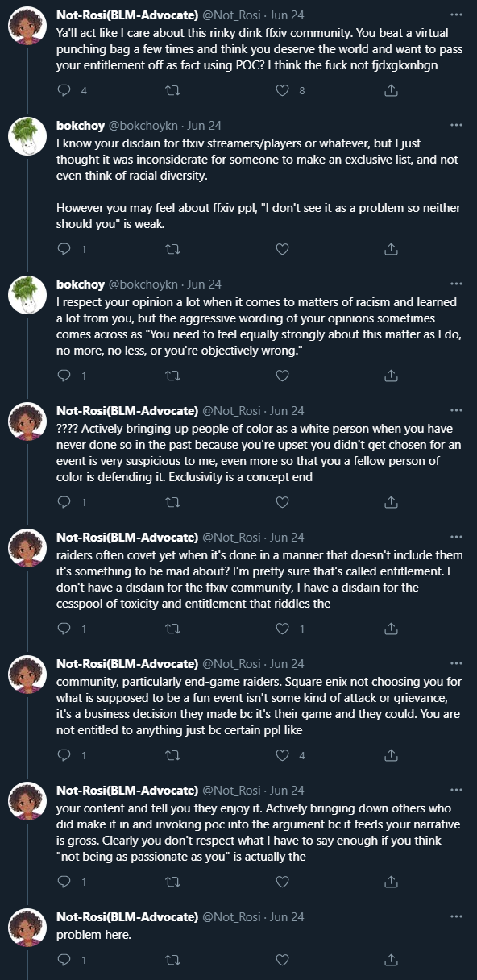Like the tweet showing 8 likes

coord(282,91)
